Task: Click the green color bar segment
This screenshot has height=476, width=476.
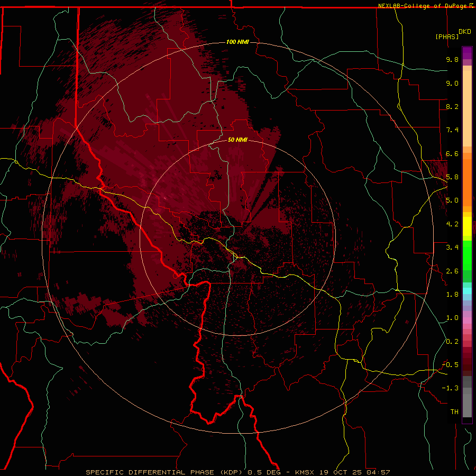Action: click(467, 255)
